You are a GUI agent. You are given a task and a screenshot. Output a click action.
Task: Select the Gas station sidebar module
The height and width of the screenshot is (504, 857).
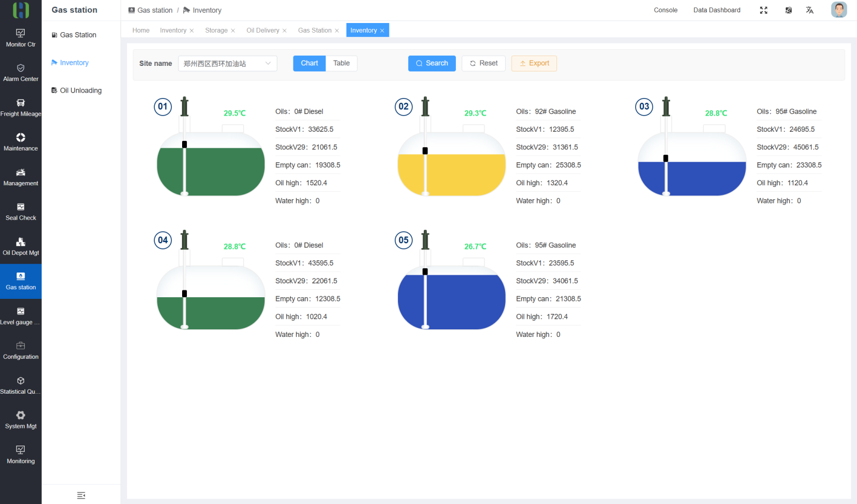point(20,281)
